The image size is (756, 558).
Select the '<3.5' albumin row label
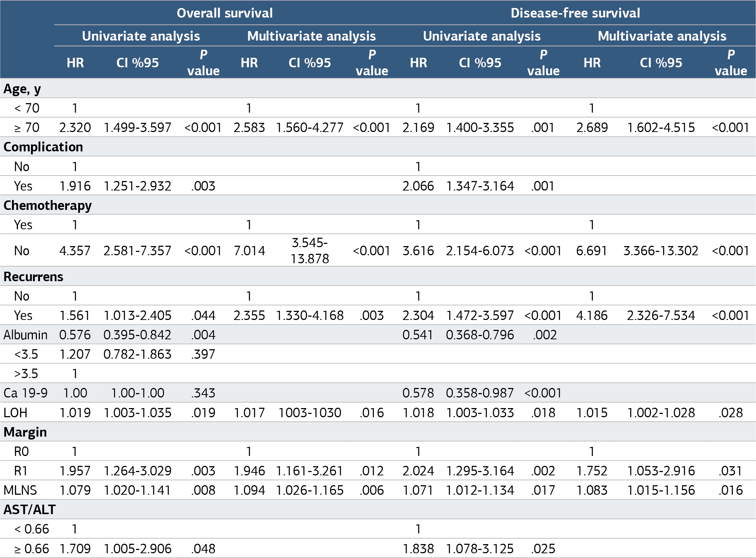26,354
